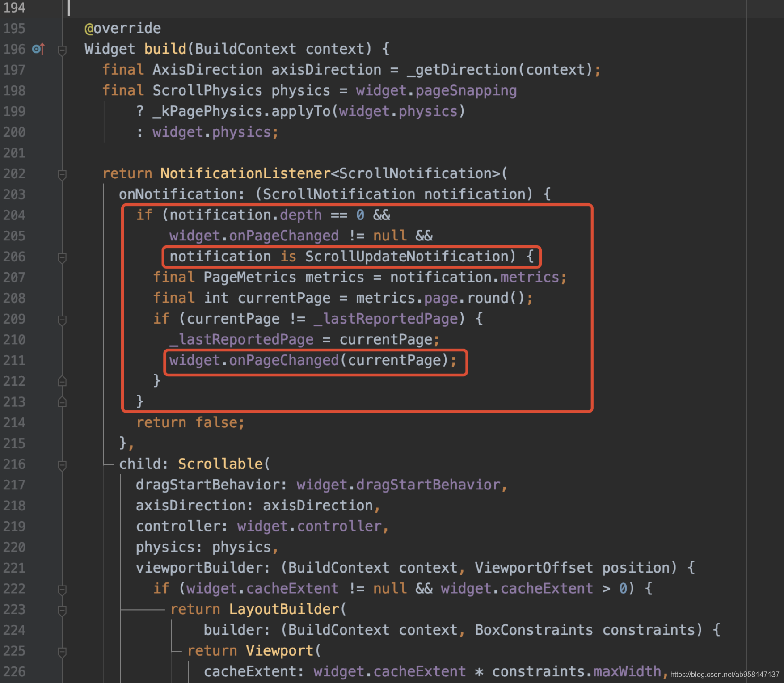Click onNotification on line 203
784x683 pixels.
[x=177, y=194]
